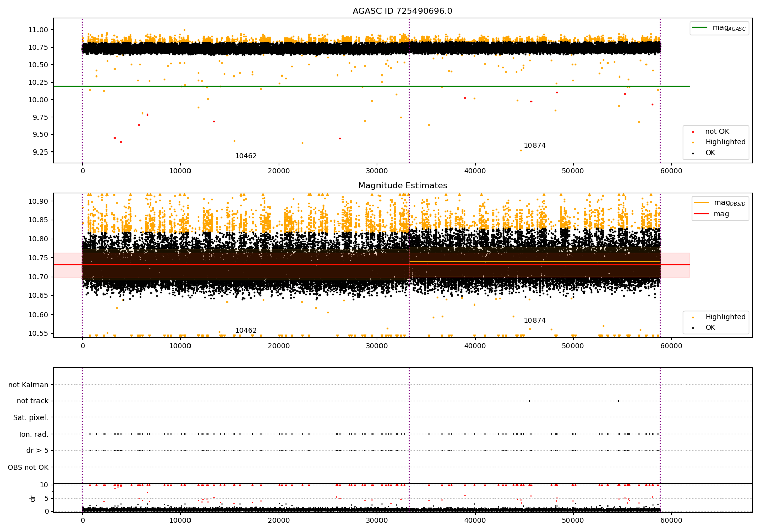Click the 'Sat. pixel.' row label
760x532 pixels.
(30, 418)
